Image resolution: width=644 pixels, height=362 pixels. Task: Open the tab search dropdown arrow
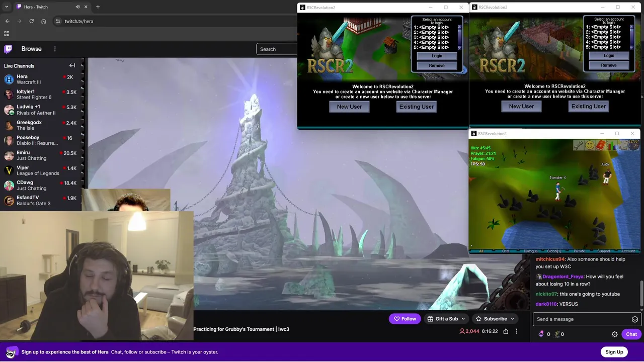coord(7,7)
